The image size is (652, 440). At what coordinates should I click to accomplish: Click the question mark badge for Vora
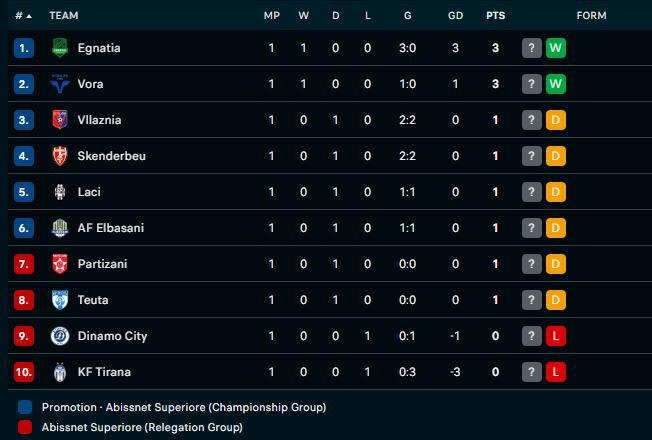tap(531, 84)
